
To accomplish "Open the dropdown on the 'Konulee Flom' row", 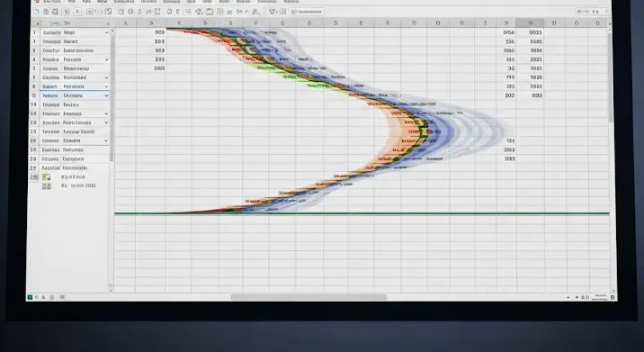I will point(106,122).
